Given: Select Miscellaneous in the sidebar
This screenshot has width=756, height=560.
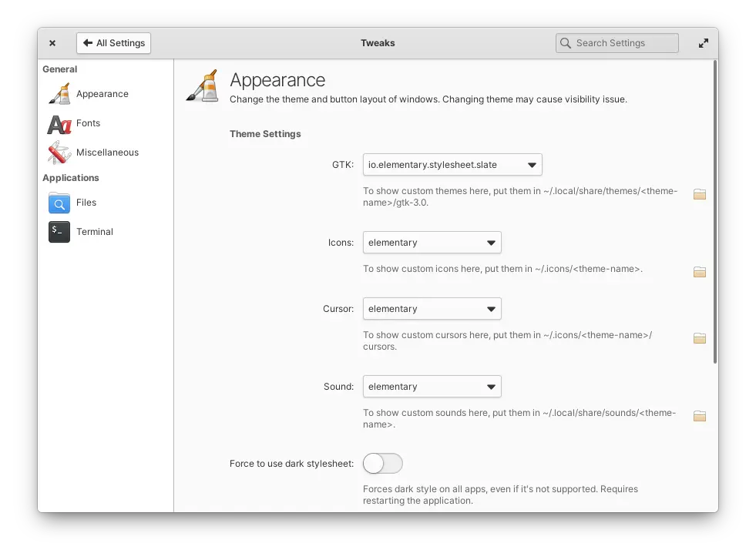Looking at the screenshot, I should [107, 153].
